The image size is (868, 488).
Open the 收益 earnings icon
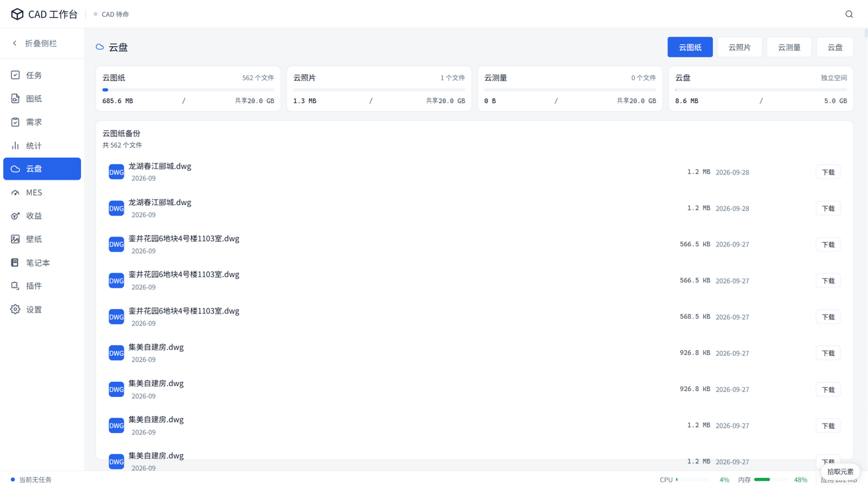pos(15,216)
